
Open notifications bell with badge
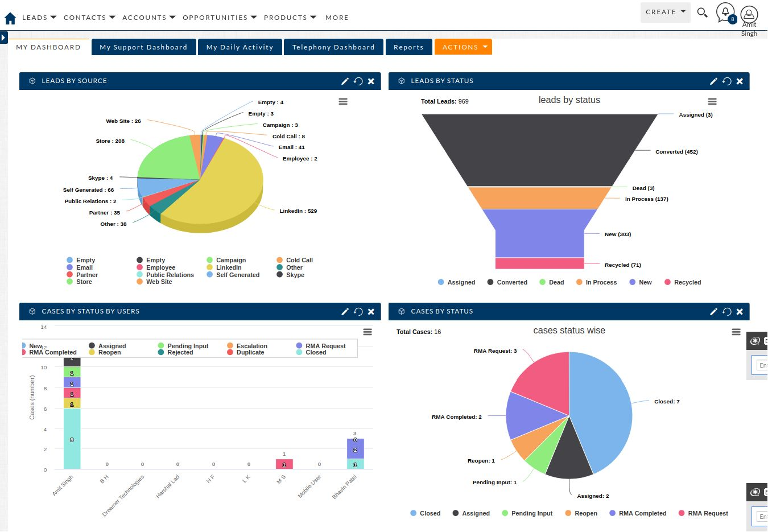725,13
